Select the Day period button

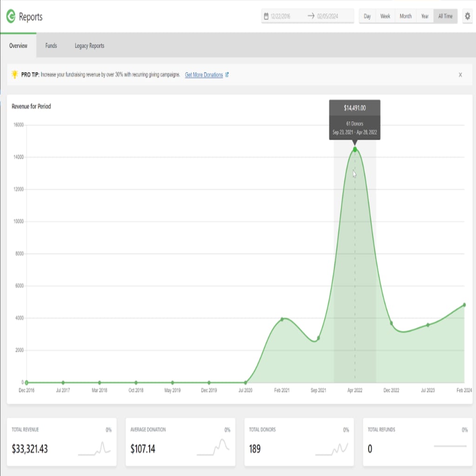coord(367,16)
